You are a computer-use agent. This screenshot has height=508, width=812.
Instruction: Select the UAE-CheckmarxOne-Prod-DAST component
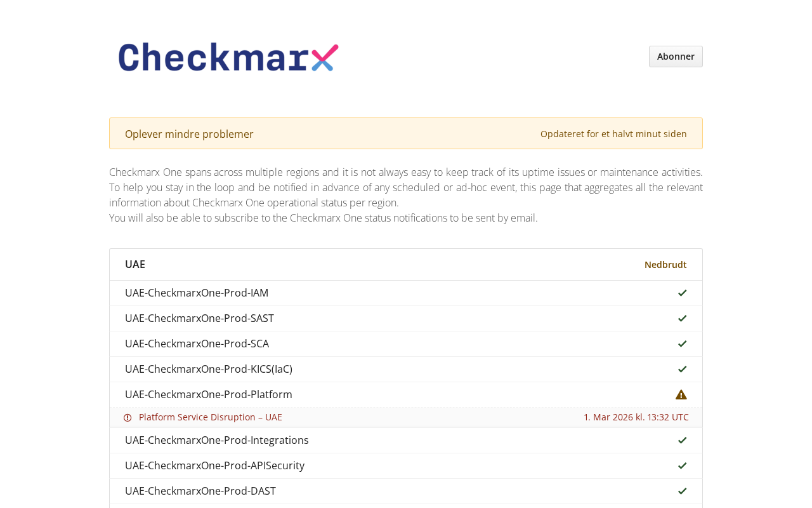point(200,491)
